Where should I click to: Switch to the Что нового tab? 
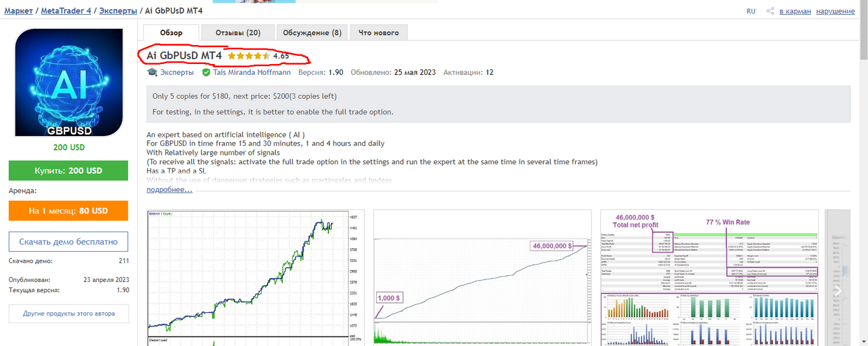[x=378, y=32]
